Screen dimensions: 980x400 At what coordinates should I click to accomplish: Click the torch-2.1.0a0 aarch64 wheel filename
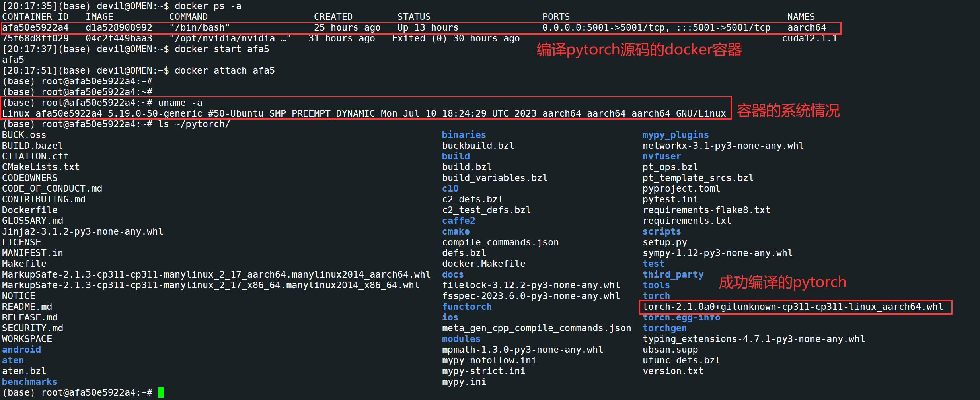point(793,307)
